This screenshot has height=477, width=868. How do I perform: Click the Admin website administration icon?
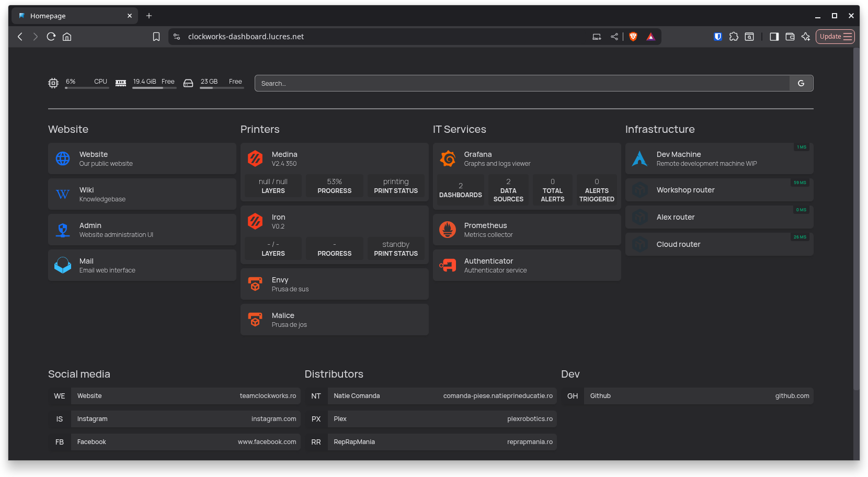[62, 229]
